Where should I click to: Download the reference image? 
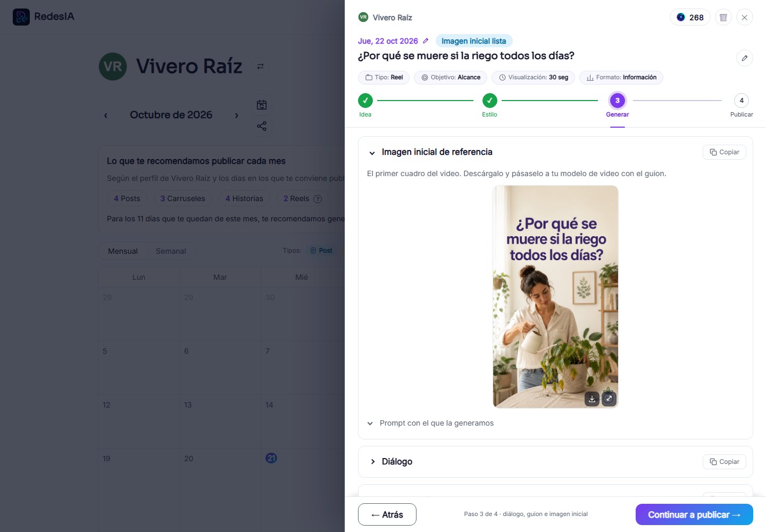point(592,398)
